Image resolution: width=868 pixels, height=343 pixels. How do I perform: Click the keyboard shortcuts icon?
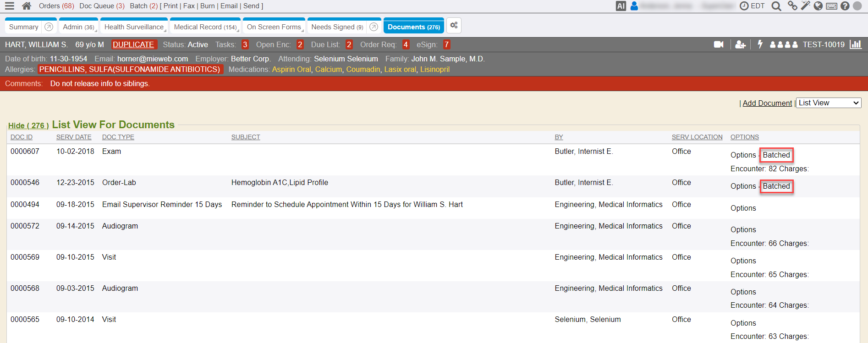point(831,6)
